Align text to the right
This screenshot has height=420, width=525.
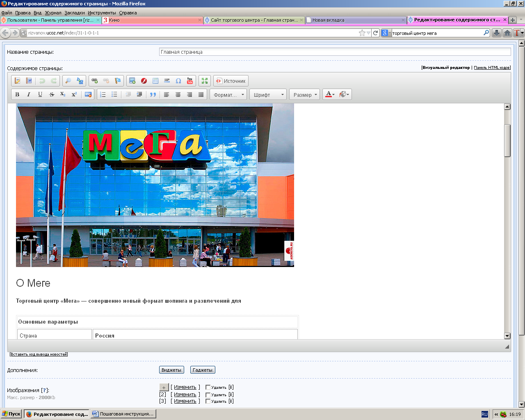click(189, 94)
